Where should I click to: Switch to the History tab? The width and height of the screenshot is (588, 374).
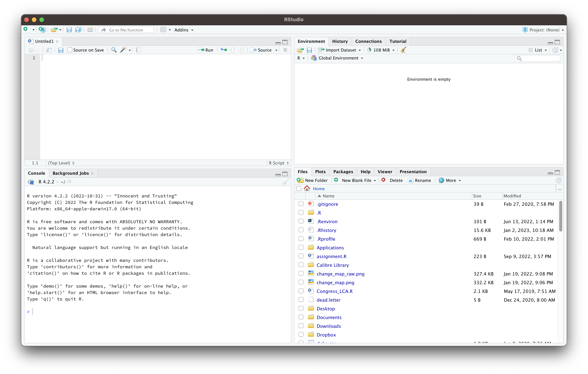340,41
